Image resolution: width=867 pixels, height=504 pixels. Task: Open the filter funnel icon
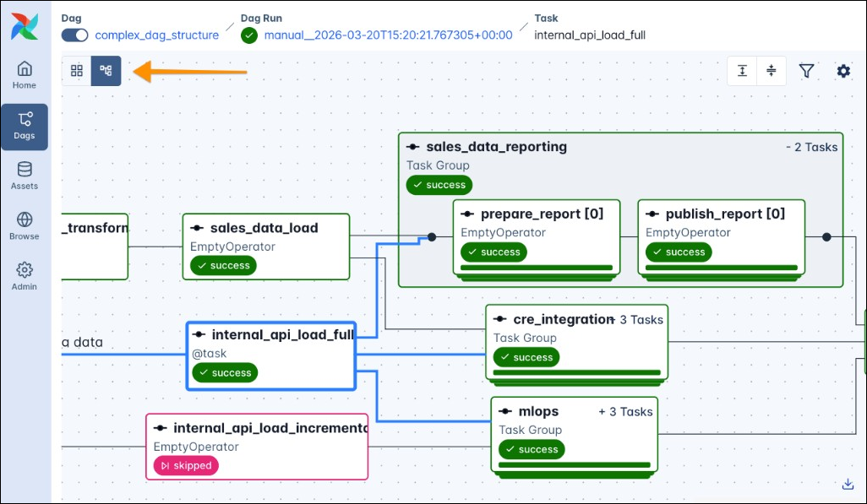pos(806,71)
